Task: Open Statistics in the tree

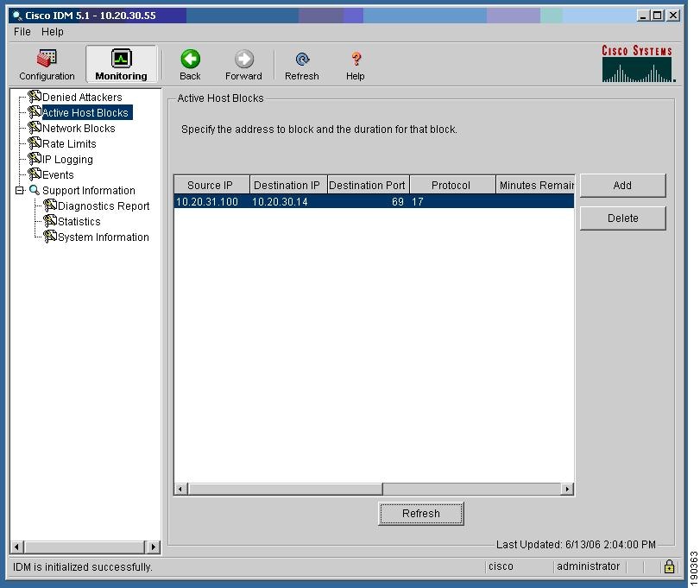Action: point(79,221)
